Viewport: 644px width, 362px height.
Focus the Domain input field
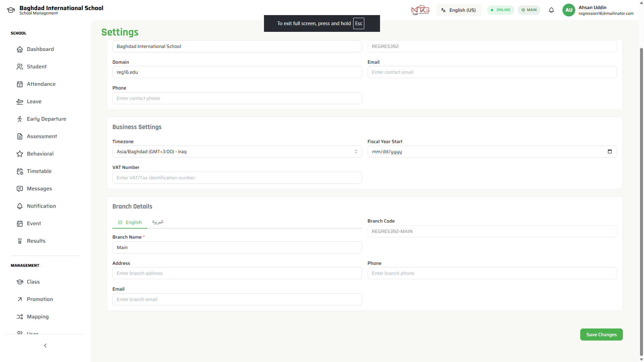[237, 72]
